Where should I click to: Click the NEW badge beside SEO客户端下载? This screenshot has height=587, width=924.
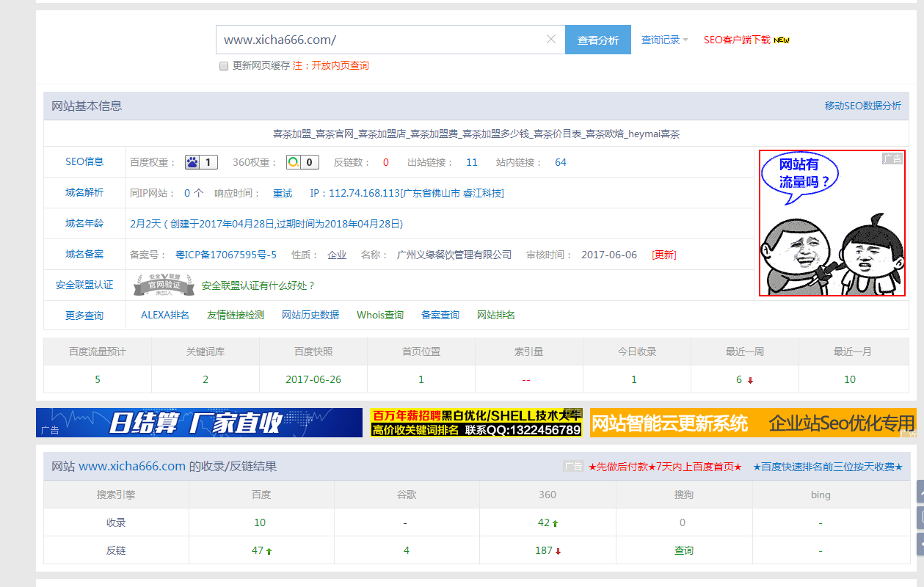781,40
